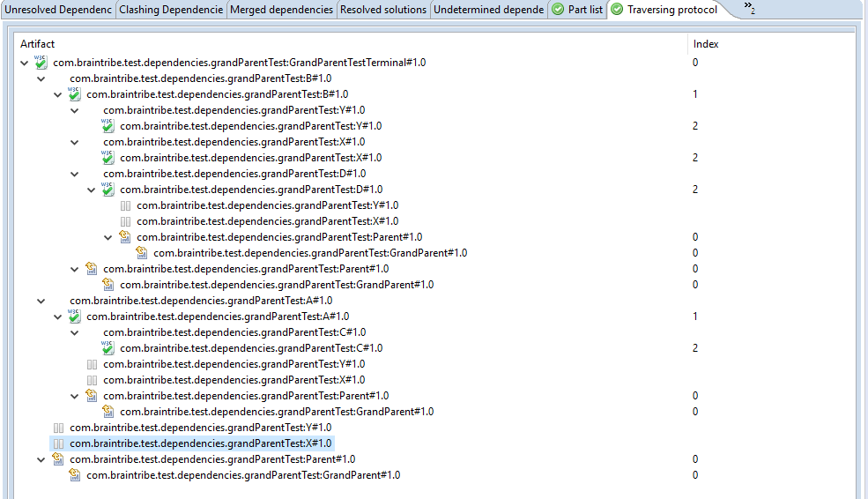
Task: Click the green check icon of B#1.0 solution
Action: point(74,94)
